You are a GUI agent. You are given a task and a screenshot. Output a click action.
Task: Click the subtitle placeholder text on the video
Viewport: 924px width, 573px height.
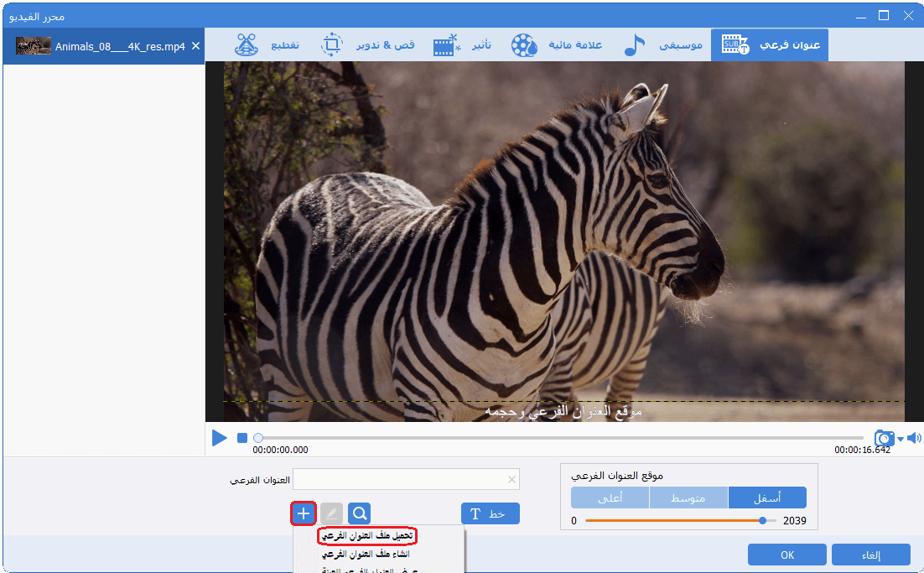pos(563,411)
